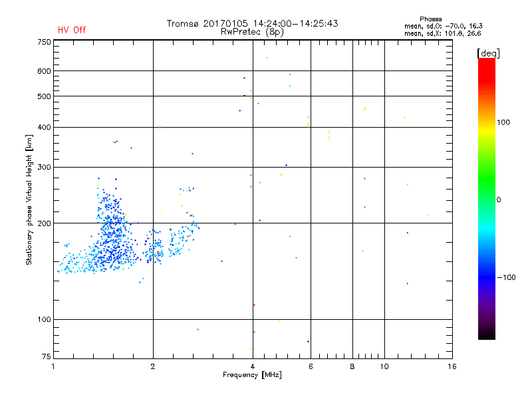Click the red 'HV Off' status label
The width and height of the screenshot is (532, 399).
click(x=72, y=30)
